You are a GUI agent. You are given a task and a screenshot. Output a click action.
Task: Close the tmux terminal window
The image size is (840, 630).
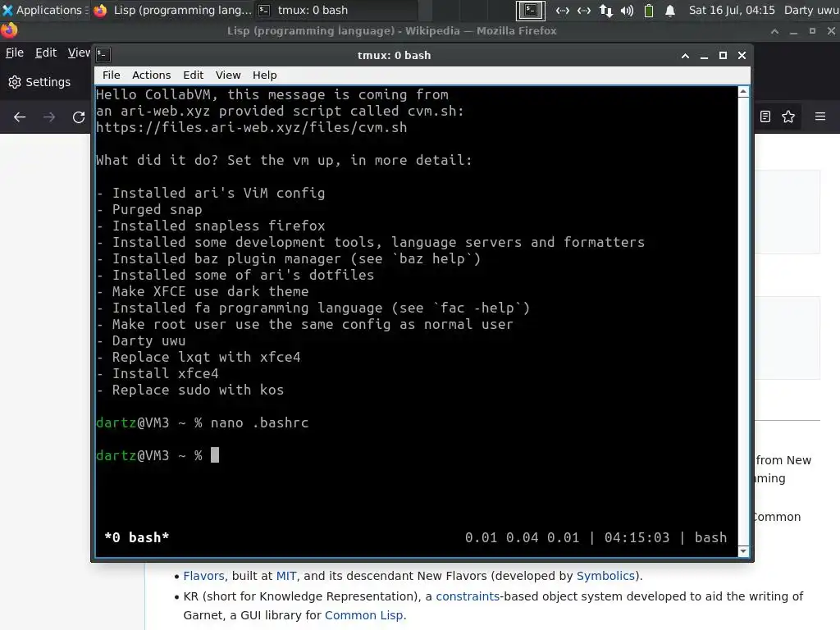tap(742, 55)
